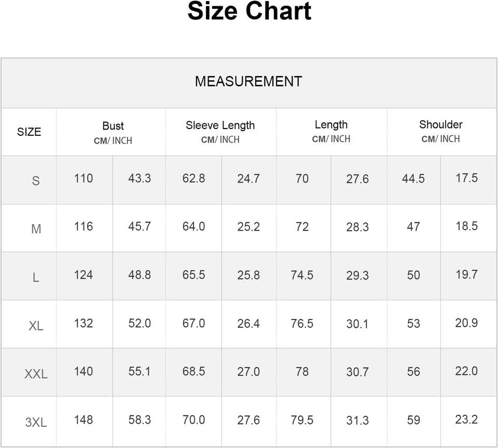498x448 pixels.
Task: Select the 3XL size row label
Action: tap(36, 422)
